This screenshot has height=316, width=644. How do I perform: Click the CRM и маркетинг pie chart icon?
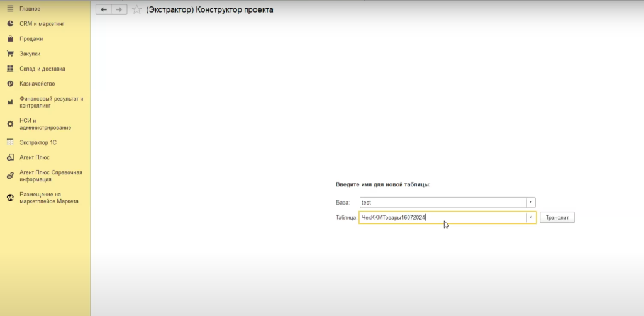click(x=10, y=24)
